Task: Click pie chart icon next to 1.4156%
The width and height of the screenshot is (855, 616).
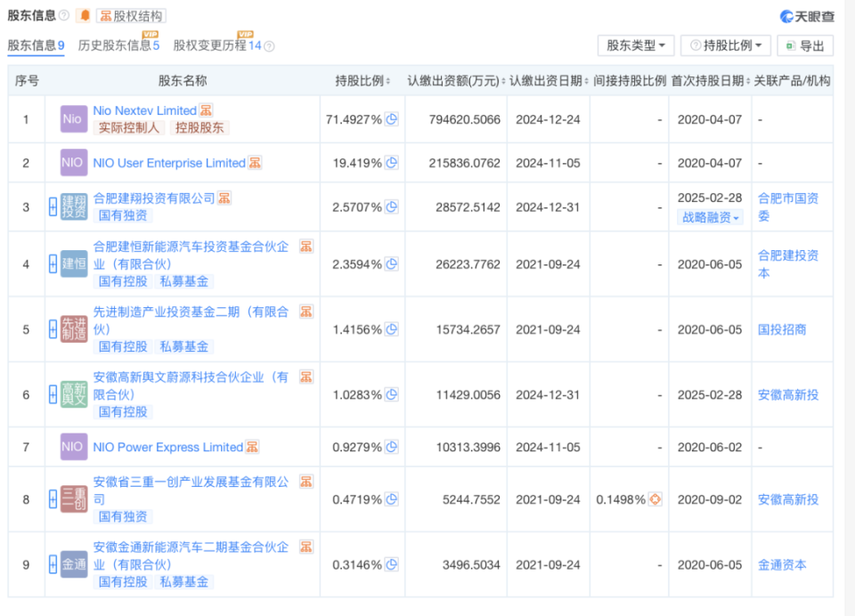Action: [x=392, y=329]
